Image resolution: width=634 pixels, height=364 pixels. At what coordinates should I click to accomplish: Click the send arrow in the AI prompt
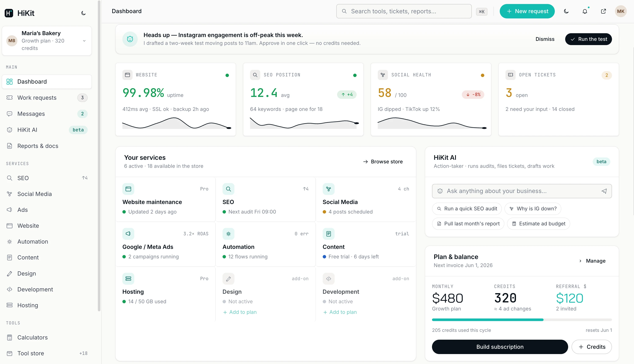[x=604, y=191]
